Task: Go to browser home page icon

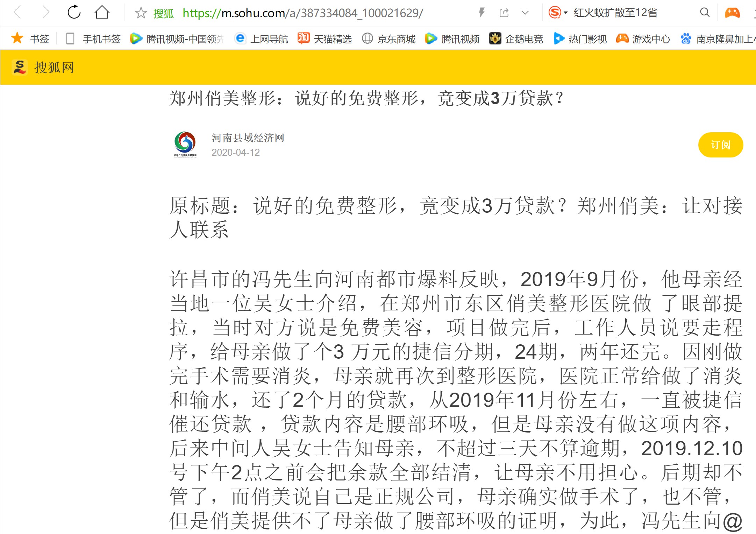Action: point(102,13)
